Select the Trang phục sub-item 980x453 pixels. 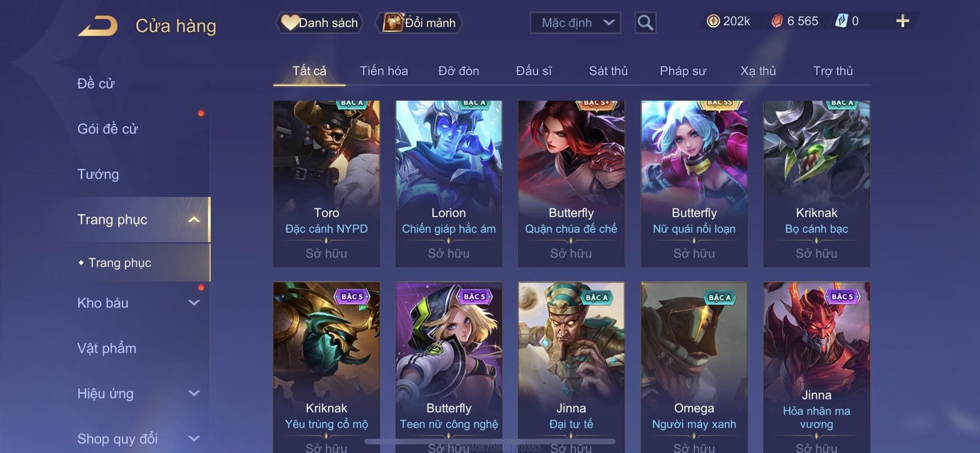point(120,262)
